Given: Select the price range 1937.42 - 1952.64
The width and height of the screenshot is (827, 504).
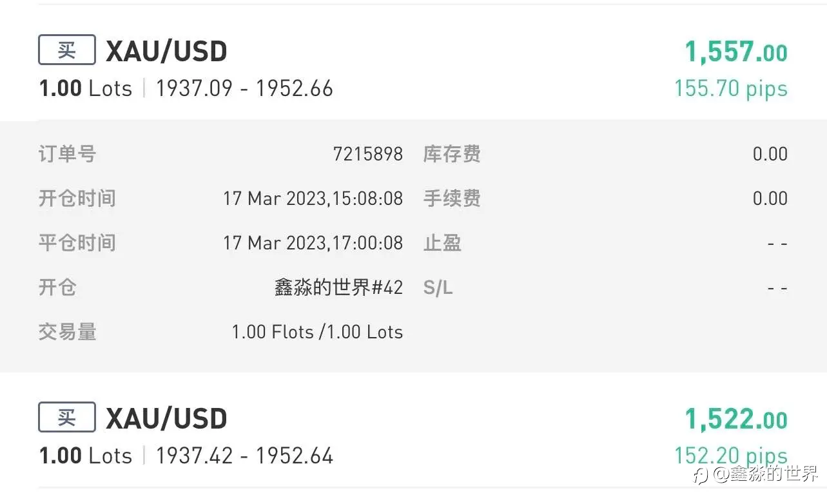Looking at the screenshot, I should 244,456.
